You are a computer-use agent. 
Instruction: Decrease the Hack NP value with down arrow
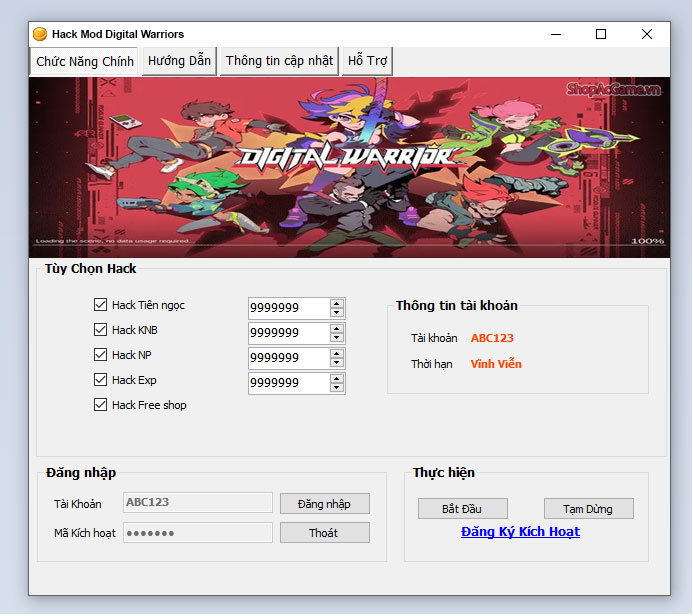point(337,363)
